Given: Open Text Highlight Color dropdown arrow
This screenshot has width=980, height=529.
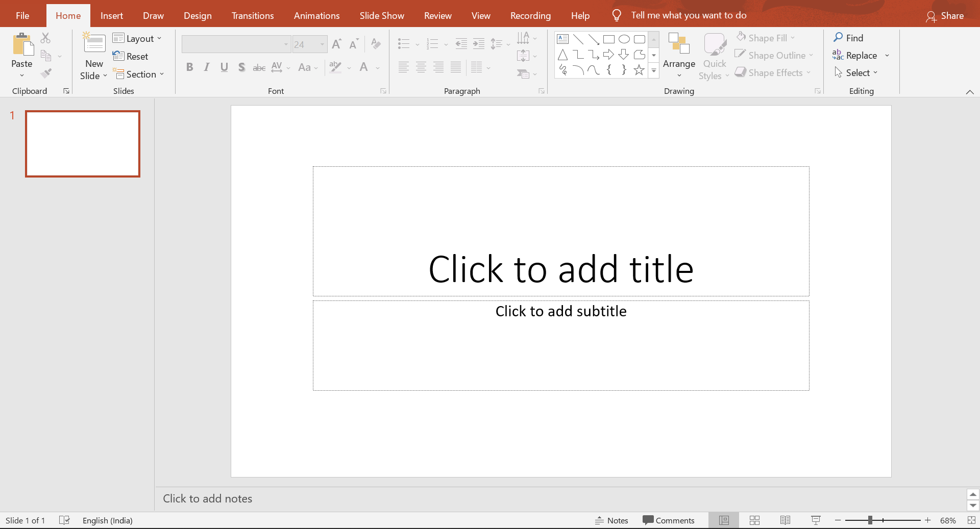Looking at the screenshot, I should pyautogui.click(x=349, y=68).
